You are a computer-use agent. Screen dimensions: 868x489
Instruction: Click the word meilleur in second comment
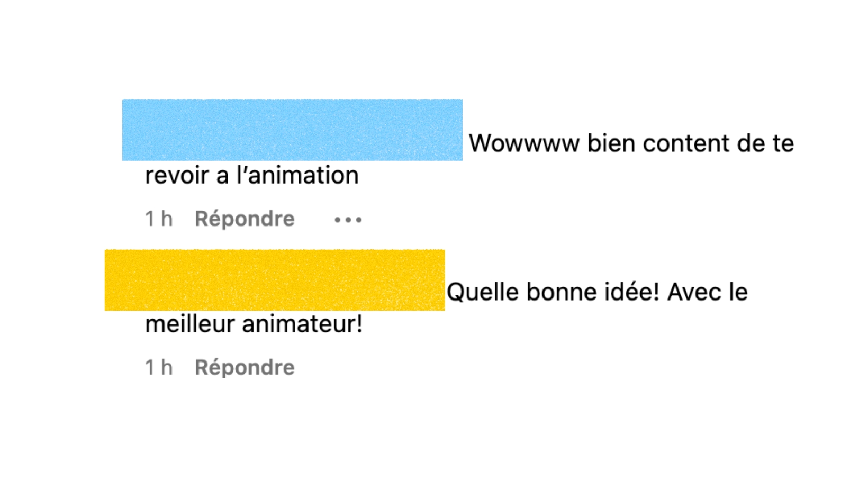pyautogui.click(x=189, y=324)
